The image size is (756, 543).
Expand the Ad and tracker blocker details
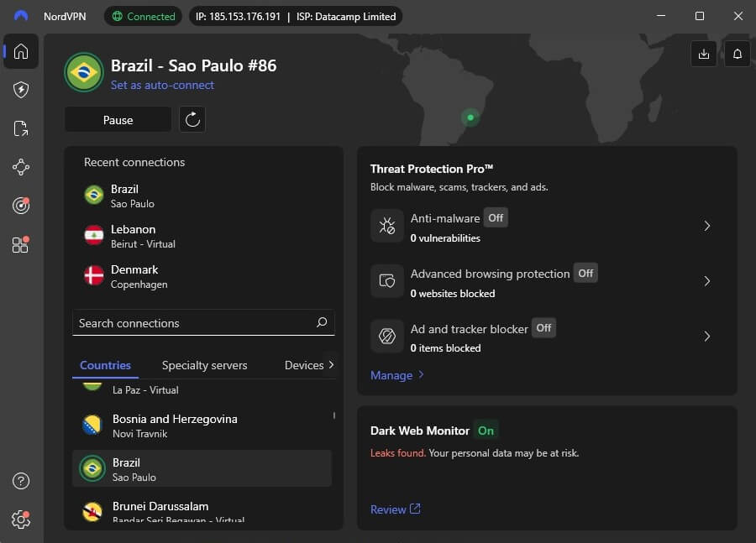click(x=707, y=336)
